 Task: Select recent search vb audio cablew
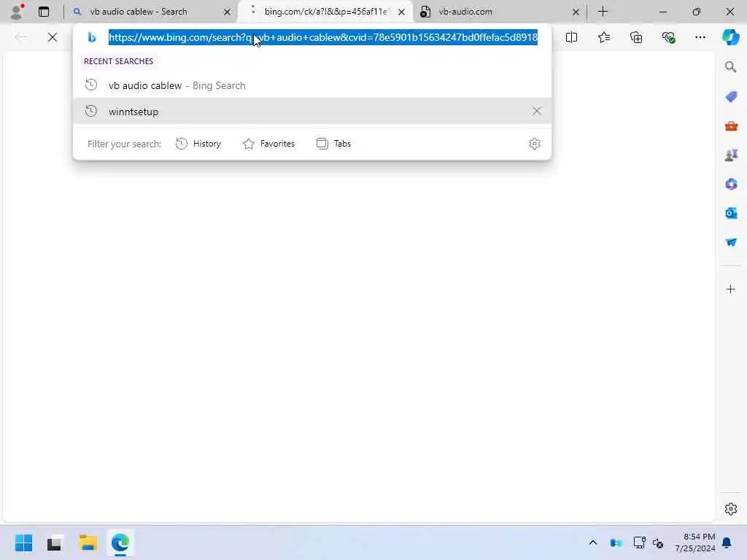point(312,85)
